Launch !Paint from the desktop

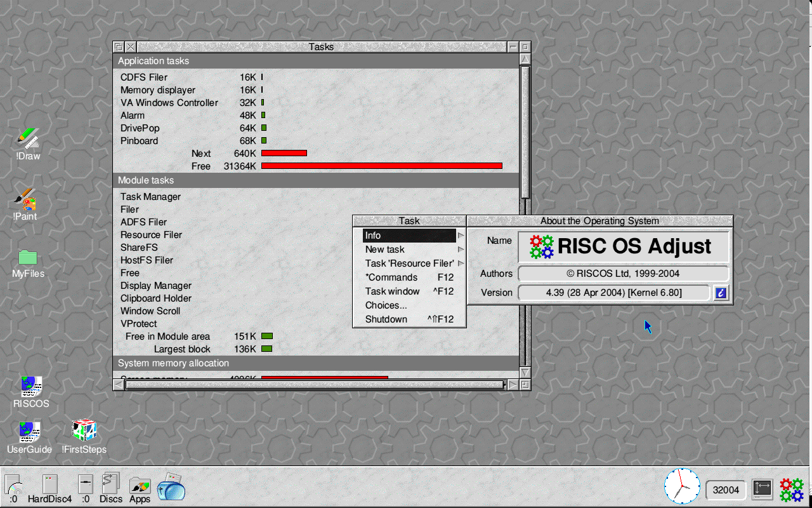tap(24, 200)
